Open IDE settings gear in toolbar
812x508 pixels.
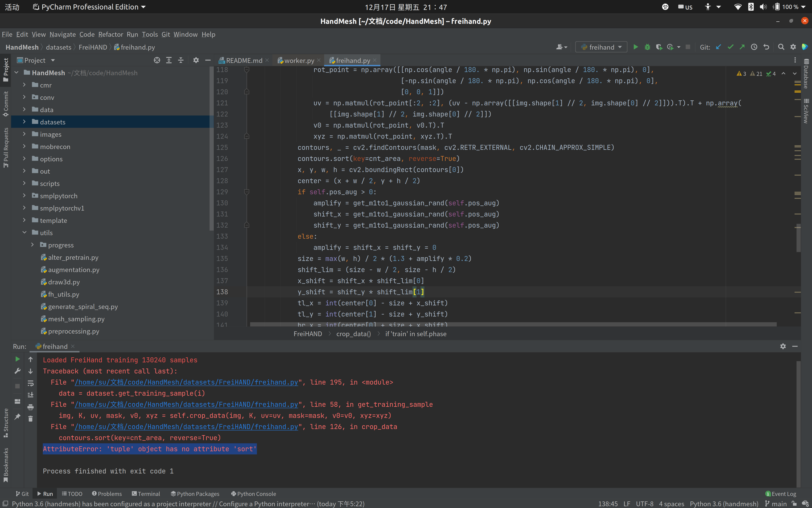point(793,47)
